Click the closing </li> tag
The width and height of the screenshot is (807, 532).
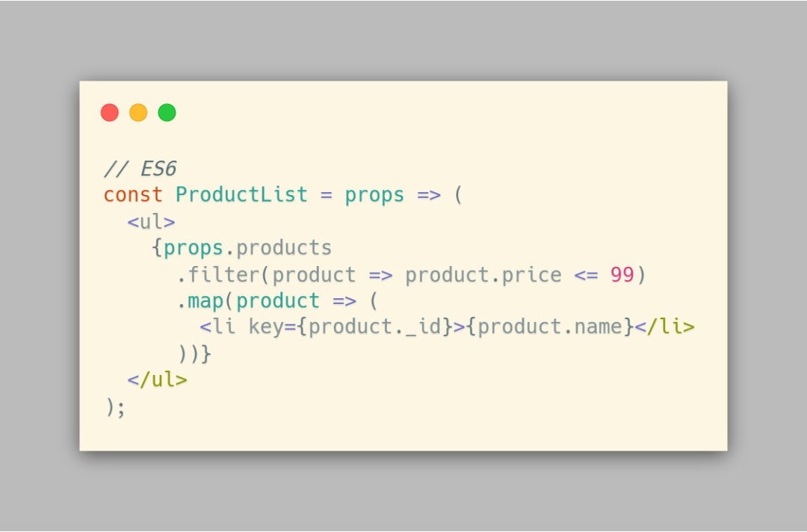[664, 327]
